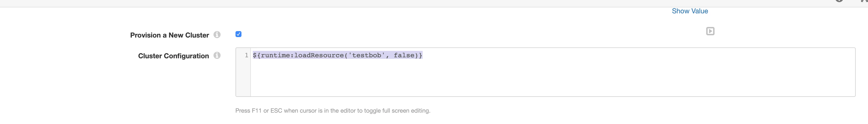Click the Provision a New Cluster label
Viewport: 868px width, 124px height.
(170, 35)
